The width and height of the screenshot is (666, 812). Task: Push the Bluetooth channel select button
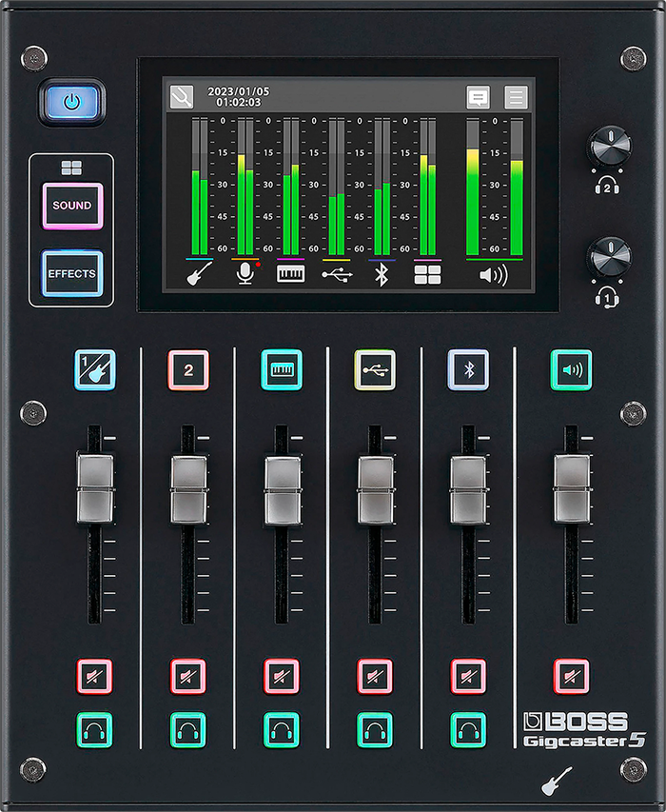tap(468, 369)
